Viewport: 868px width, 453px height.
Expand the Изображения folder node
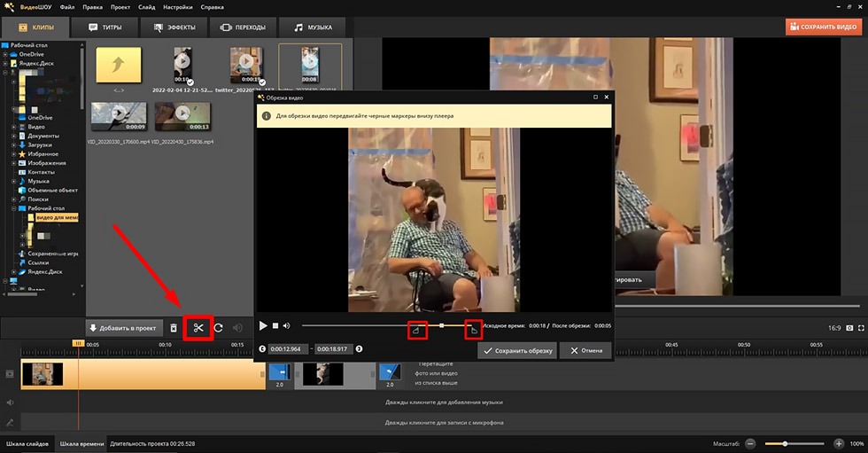click(x=14, y=163)
